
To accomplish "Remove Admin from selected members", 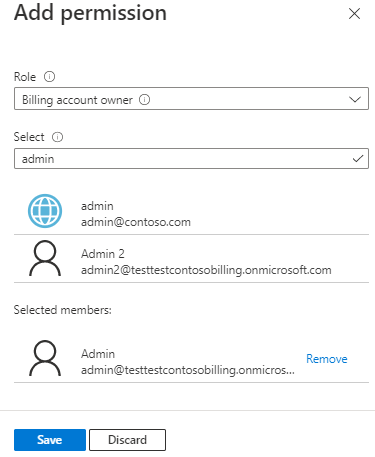I will (327, 359).
